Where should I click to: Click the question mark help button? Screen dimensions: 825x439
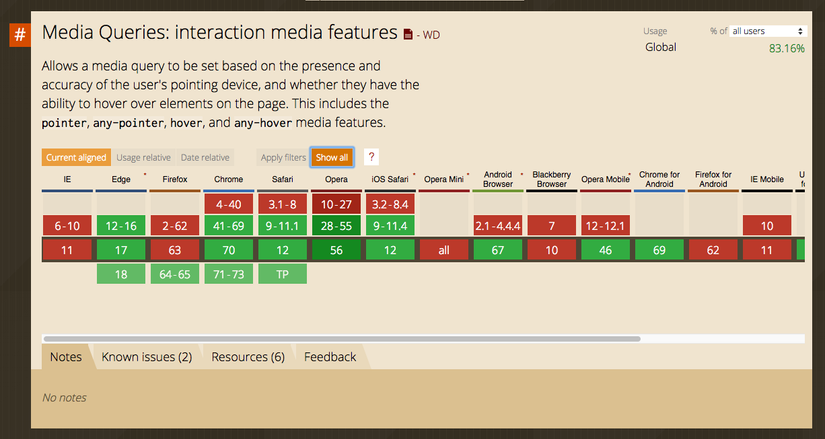[371, 157]
